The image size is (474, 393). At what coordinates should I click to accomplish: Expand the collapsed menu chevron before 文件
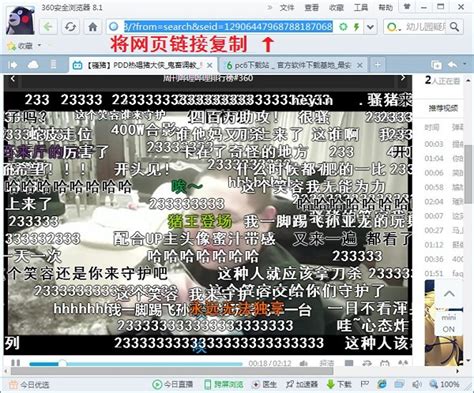coord(270,7)
